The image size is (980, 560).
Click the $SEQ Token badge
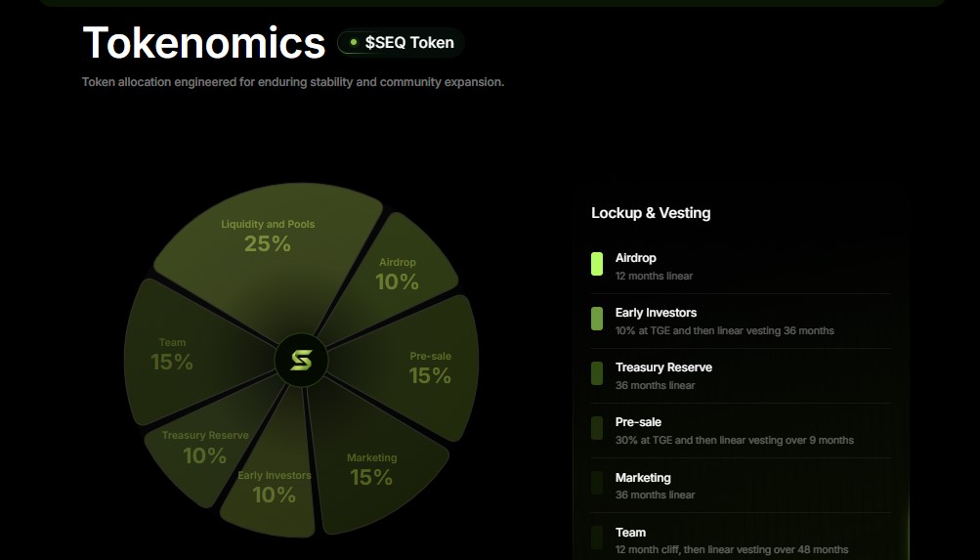(401, 42)
